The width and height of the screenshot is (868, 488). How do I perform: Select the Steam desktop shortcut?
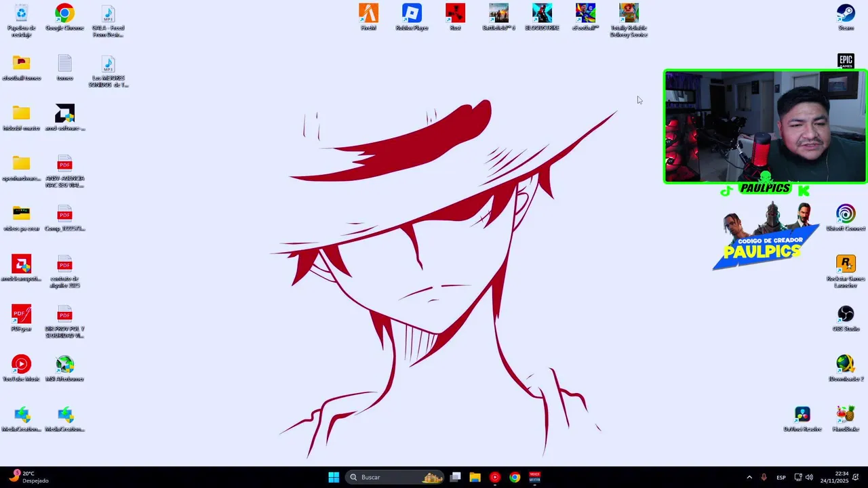coord(846,18)
